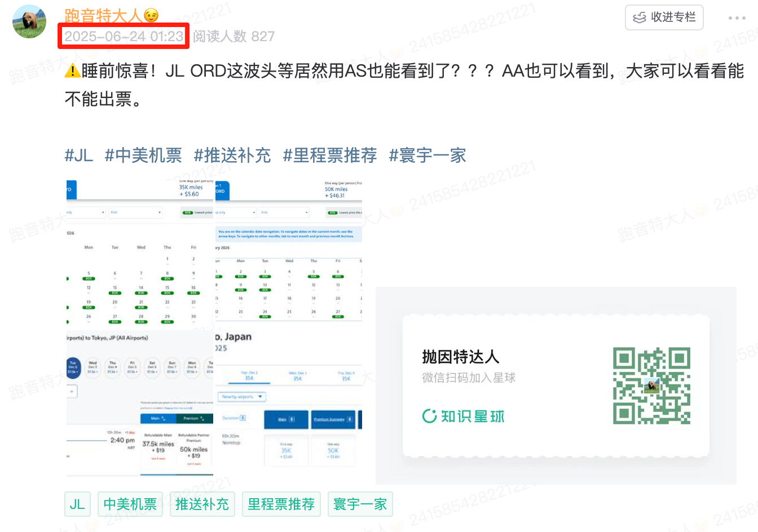Open the #寰宇一家 hashtag link

[x=428, y=156]
